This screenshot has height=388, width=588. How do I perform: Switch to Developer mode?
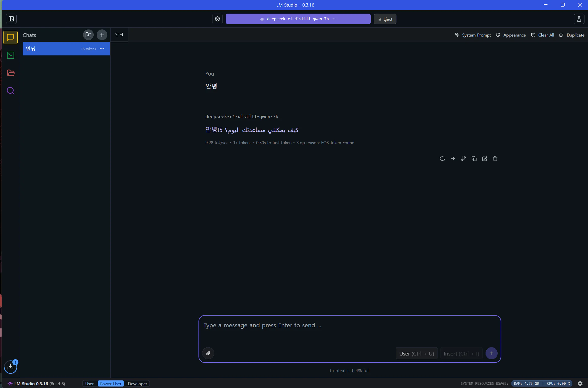coord(137,383)
